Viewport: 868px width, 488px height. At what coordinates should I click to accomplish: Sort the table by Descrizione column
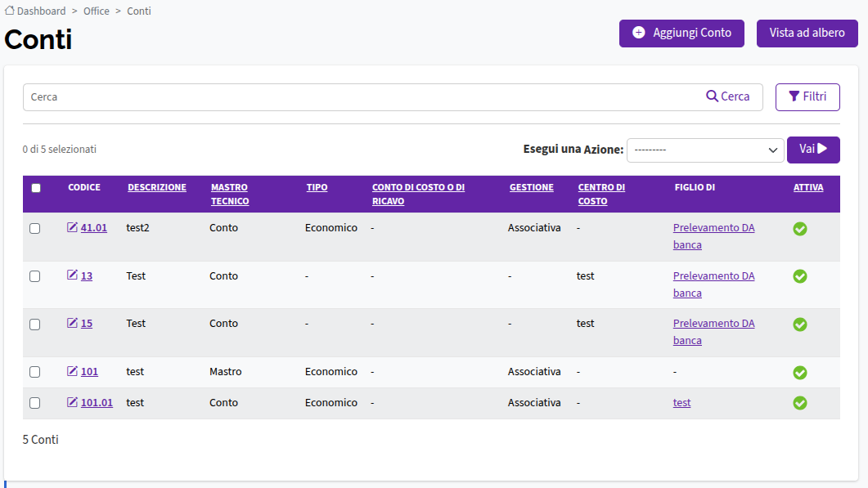click(x=156, y=187)
